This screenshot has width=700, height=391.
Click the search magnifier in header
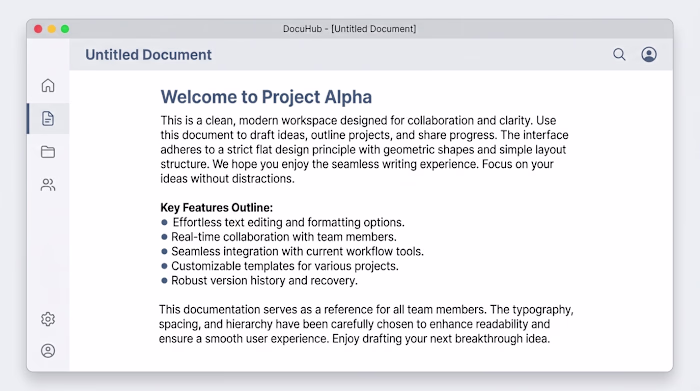tap(619, 54)
